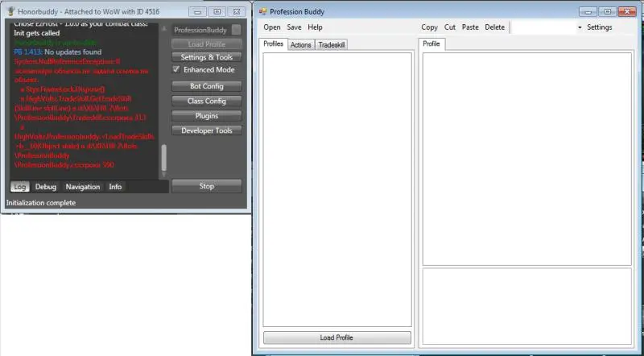Stop the bot with the Stop button
Screen dimensions: 644x356
[x=207, y=186]
